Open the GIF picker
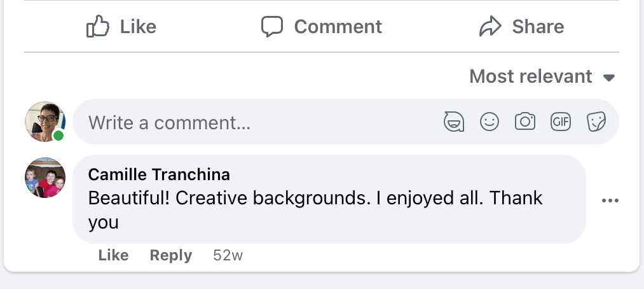Image resolution: width=644 pixels, height=289 pixels. point(560,121)
